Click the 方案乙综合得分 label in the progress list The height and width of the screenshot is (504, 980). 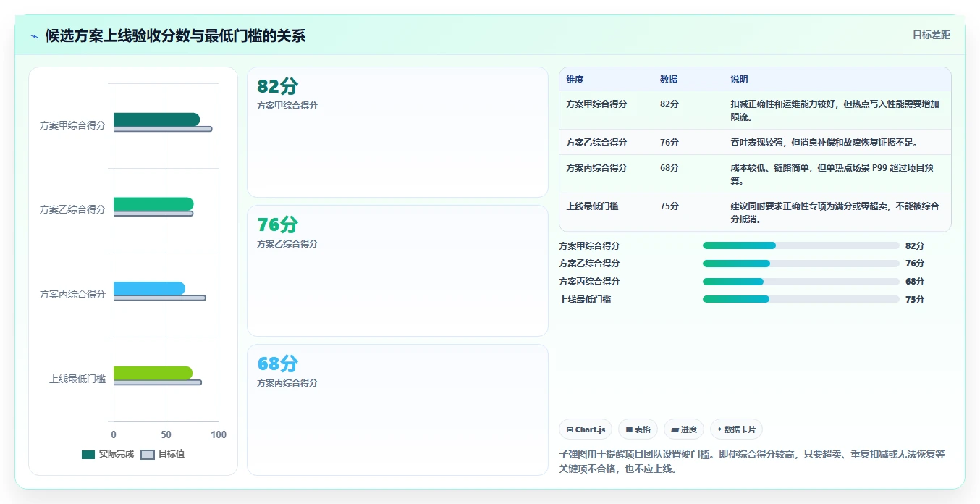(x=589, y=264)
